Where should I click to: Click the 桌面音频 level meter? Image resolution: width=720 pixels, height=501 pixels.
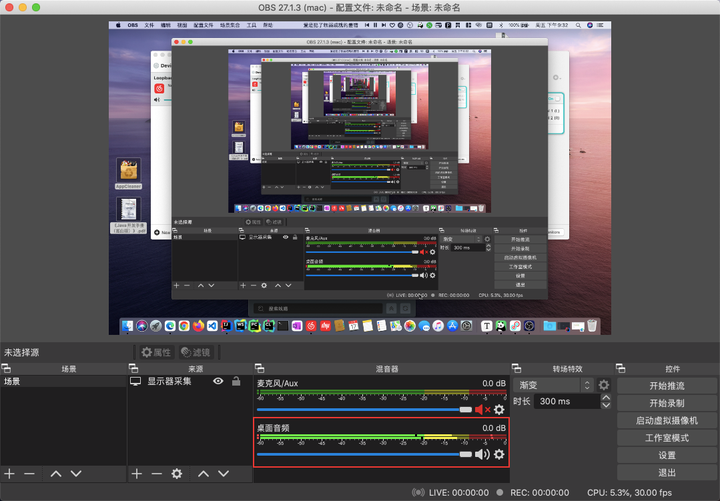tap(381, 437)
